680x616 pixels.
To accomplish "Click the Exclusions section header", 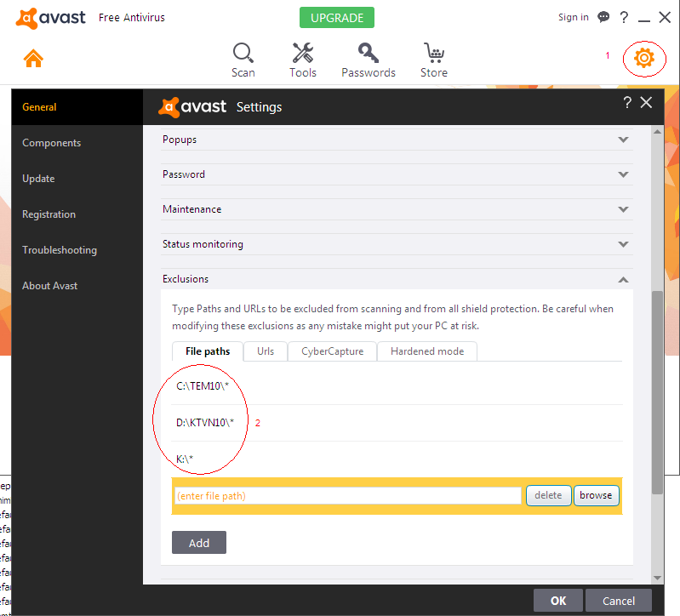I will pos(397,279).
